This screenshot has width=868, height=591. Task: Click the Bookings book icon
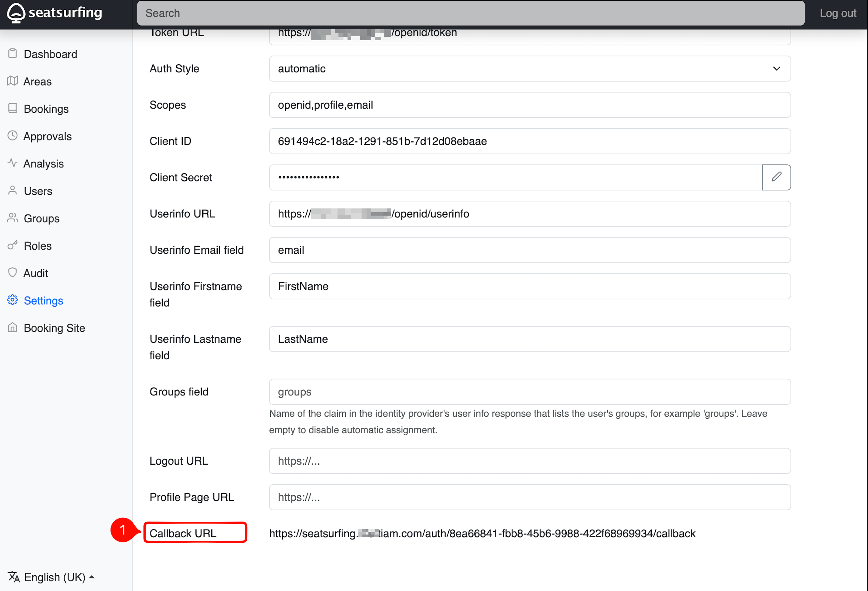13,109
